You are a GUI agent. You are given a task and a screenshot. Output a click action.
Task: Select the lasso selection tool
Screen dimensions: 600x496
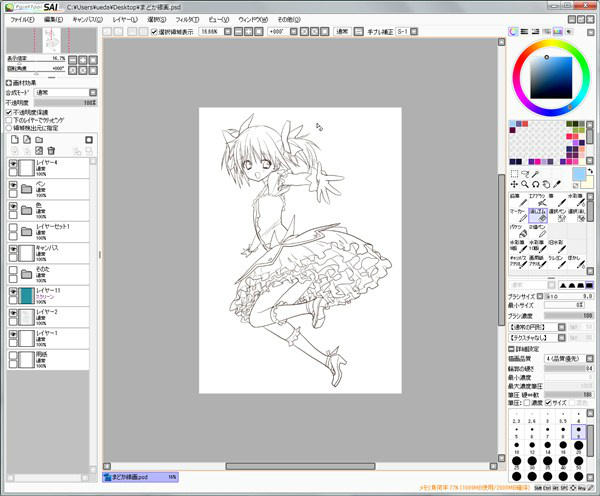pos(525,174)
